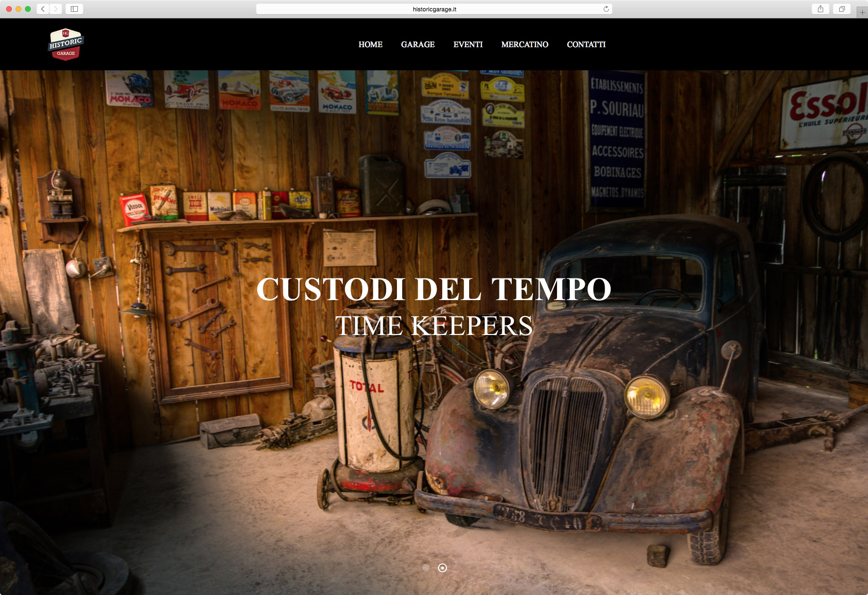The height and width of the screenshot is (595, 868).
Task: Reload the historicgarage.it page
Action: [x=606, y=9]
